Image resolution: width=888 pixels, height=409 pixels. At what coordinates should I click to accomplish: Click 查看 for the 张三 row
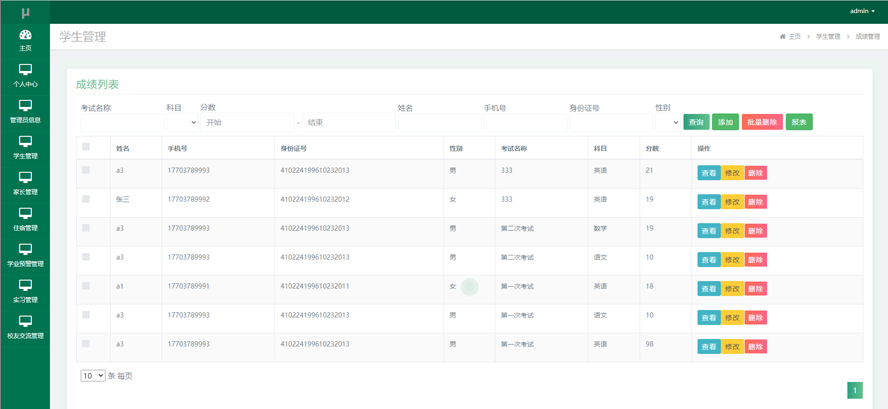(x=708, y=202)
